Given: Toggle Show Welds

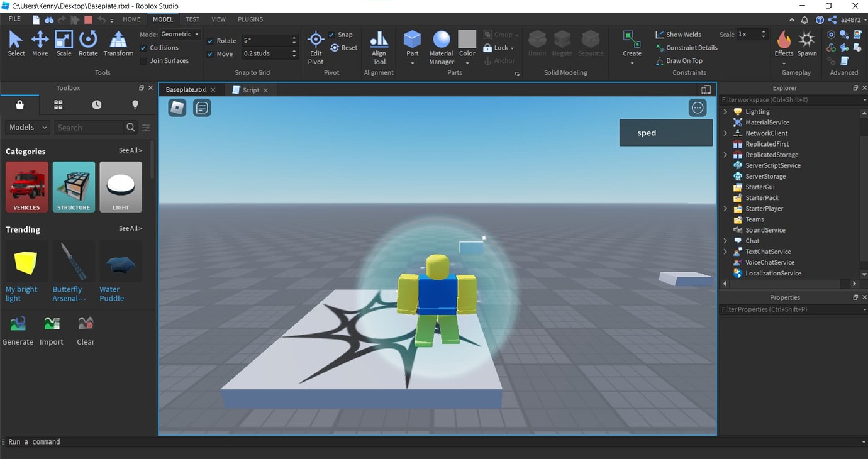Looking at the screenshot, I should coord(678,35).
